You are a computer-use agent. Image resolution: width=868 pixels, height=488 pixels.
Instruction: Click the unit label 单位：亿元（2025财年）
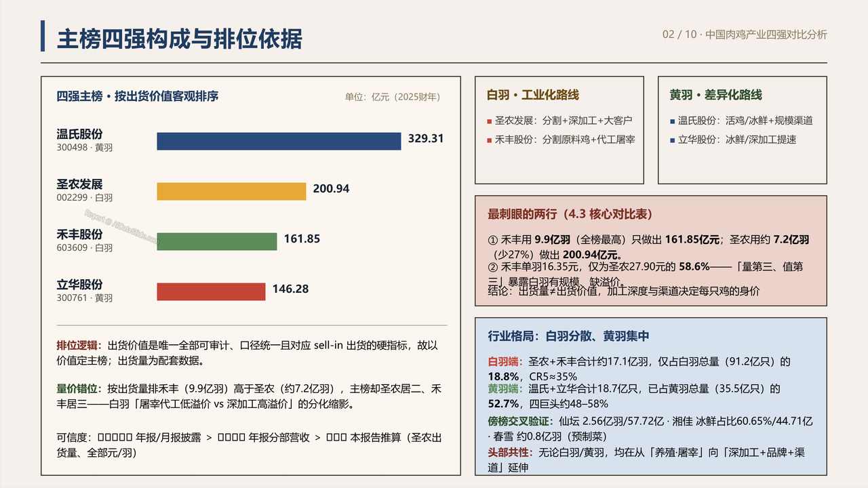[x=392, y=96]
